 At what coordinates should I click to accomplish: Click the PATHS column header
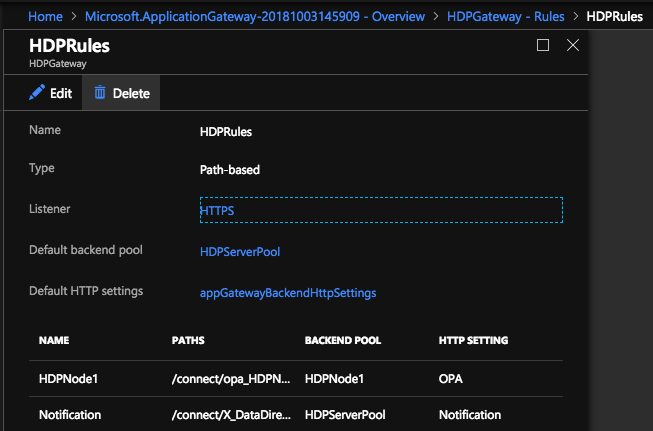(188, 341)
